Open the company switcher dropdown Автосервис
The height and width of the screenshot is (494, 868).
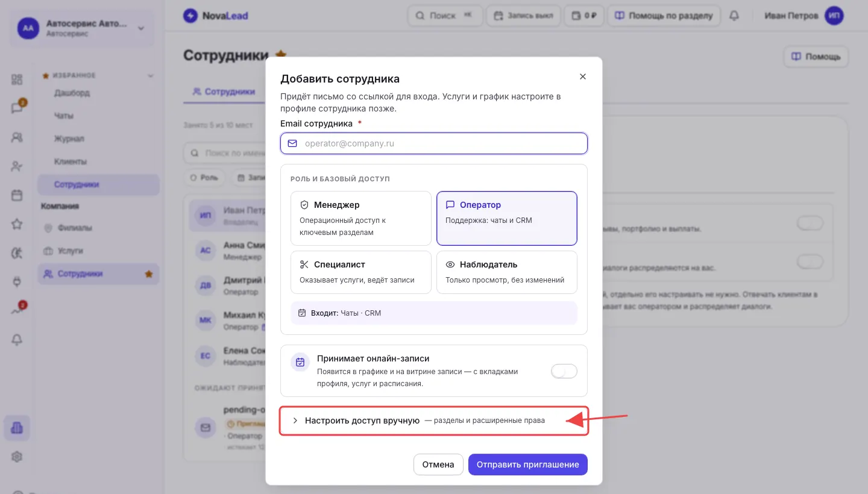(82, 28)
